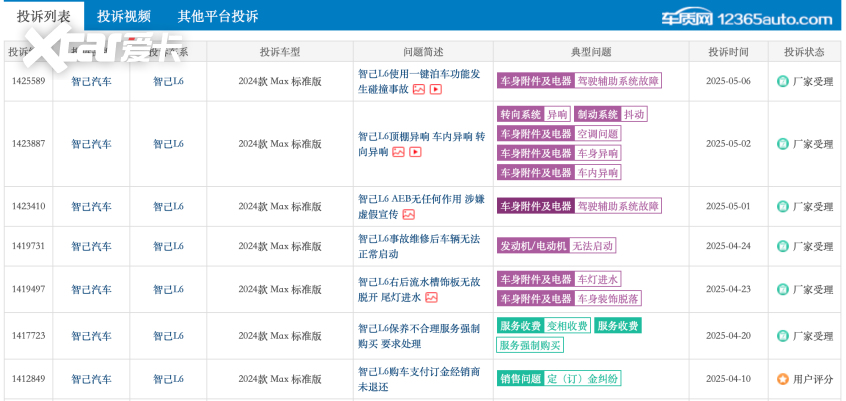
Task: Click 投诉状态 column header
Action: [804, 52]
